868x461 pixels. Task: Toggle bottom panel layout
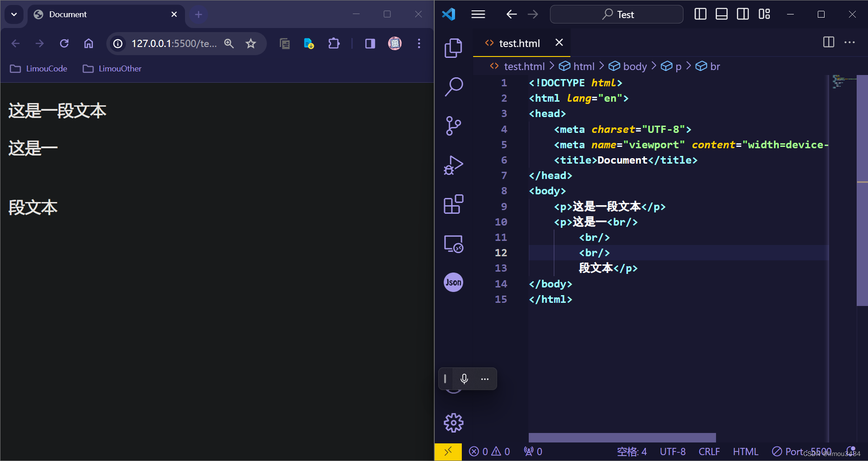click(x=721, y=14)
